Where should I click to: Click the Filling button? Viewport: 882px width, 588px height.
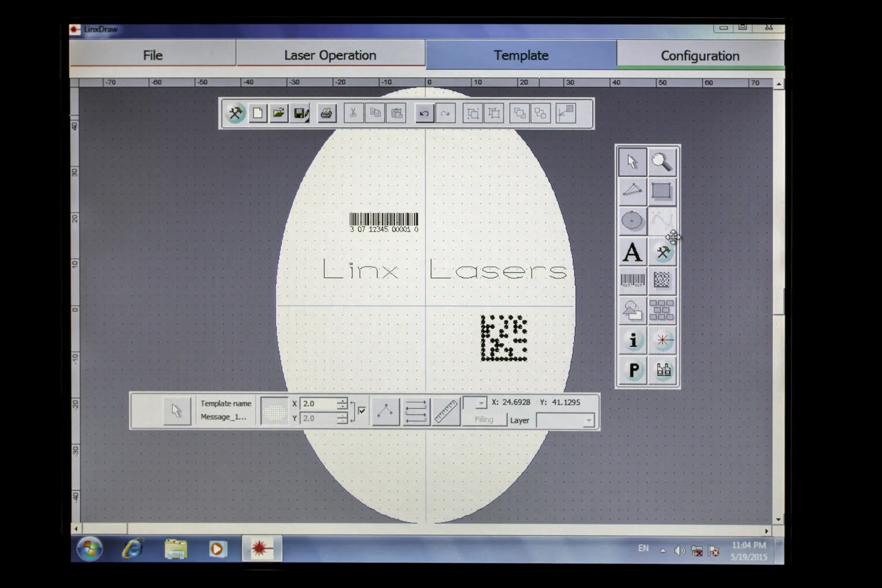tap(484, 420)
